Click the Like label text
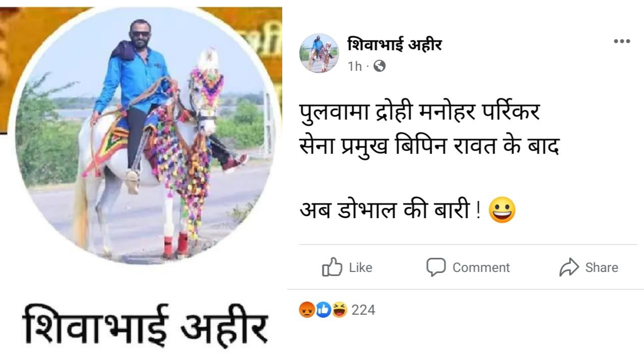The height and width of the screenshot is (362, 644). point(361,267)
